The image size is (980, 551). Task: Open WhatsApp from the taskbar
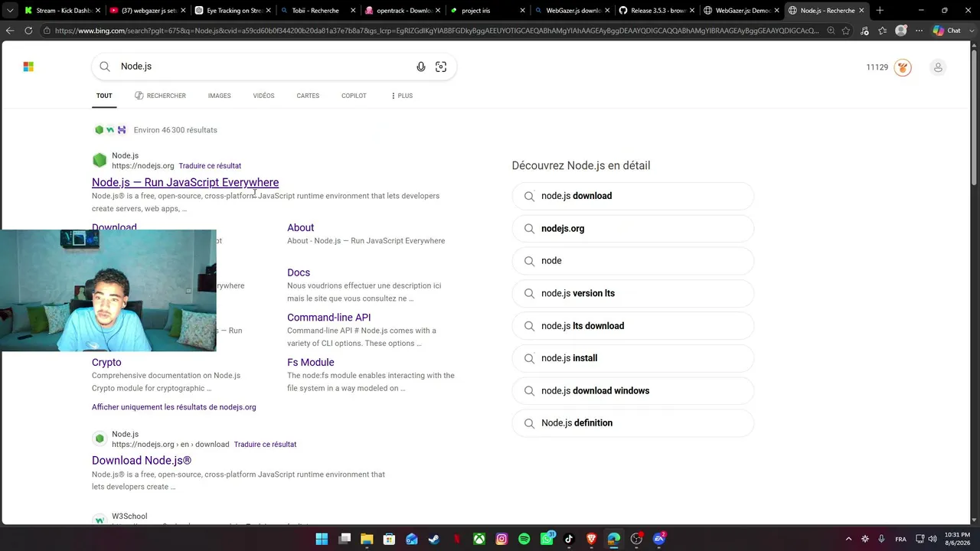[x=547, y=539]
